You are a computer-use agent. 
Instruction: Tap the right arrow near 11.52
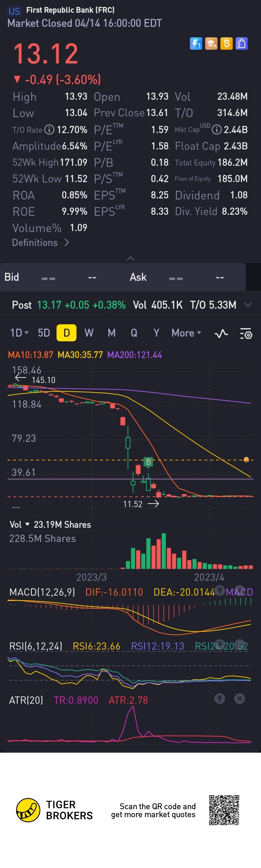(153, 503)
